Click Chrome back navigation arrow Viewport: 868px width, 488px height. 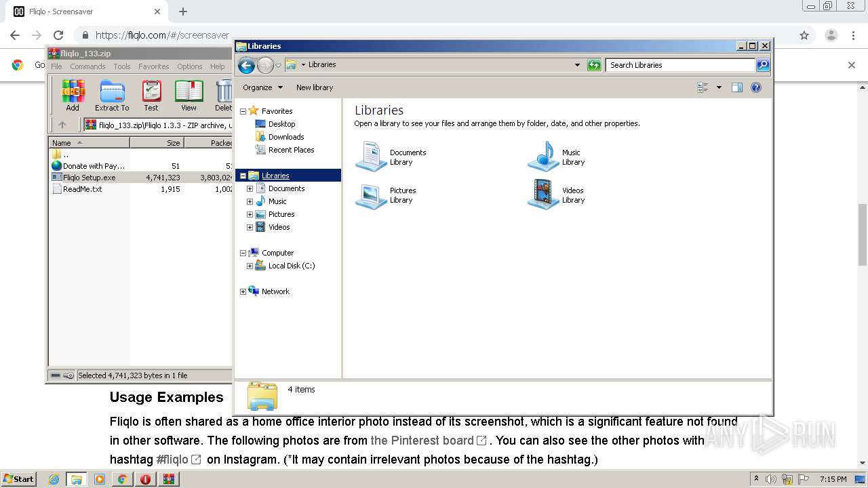(15, 35)
